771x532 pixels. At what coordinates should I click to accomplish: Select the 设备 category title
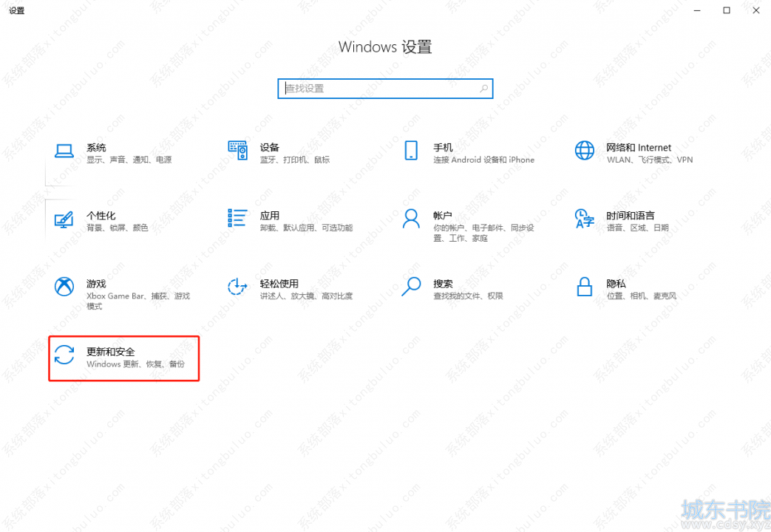pos(270,148)
